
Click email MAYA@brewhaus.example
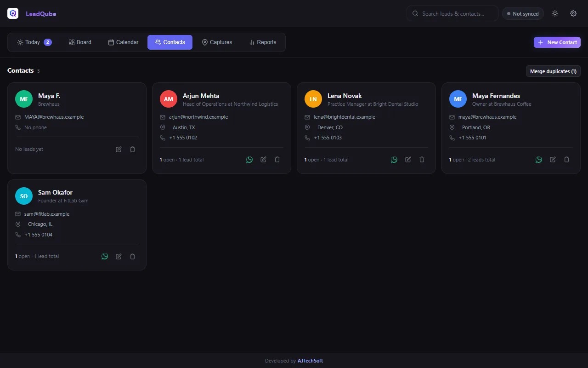[x=54, y=117]
